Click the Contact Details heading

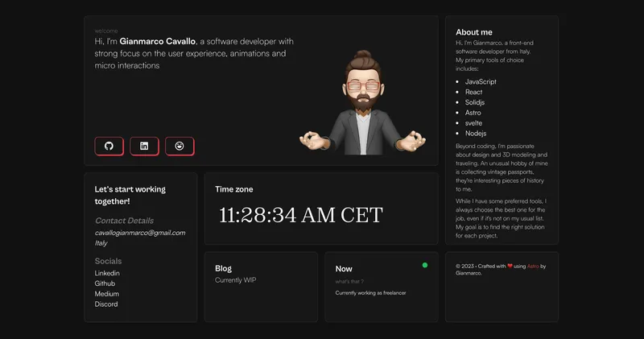[x=124, y=221]
